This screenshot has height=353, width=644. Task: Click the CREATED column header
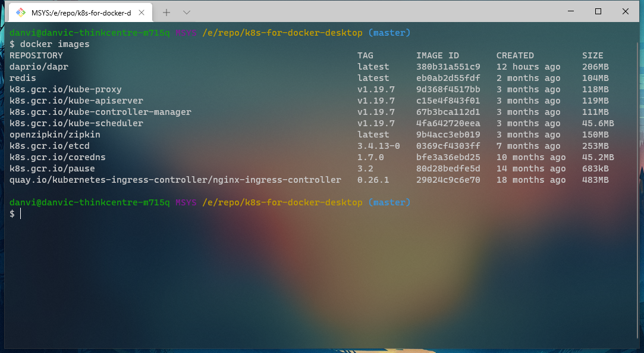coord(515,55)
